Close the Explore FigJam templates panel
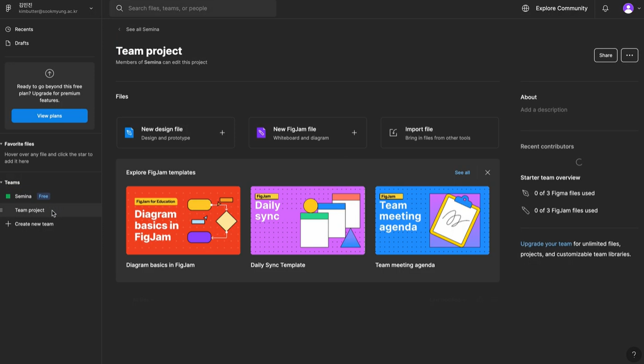The height and width of the screenshot is (364, 644). (x=487, y=172)
